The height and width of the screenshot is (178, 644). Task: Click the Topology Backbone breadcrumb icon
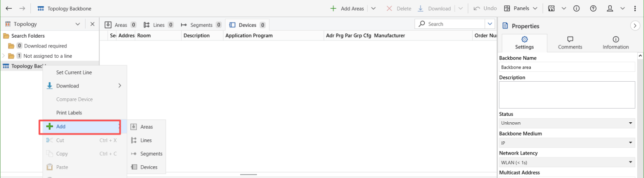41,8
